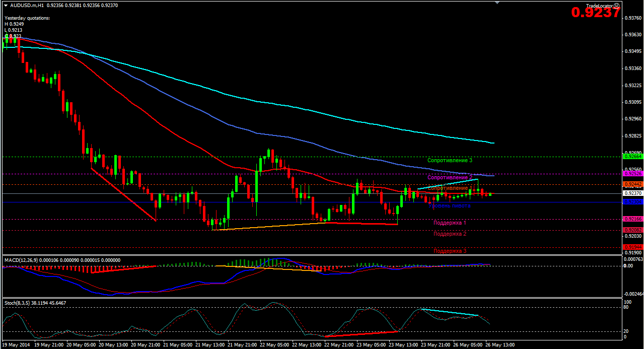Image resolution: width=644 pixels, height=349 pixels.
Task: Click the 'Yesterday quotations:' label
Action: (x=27, y=18)
